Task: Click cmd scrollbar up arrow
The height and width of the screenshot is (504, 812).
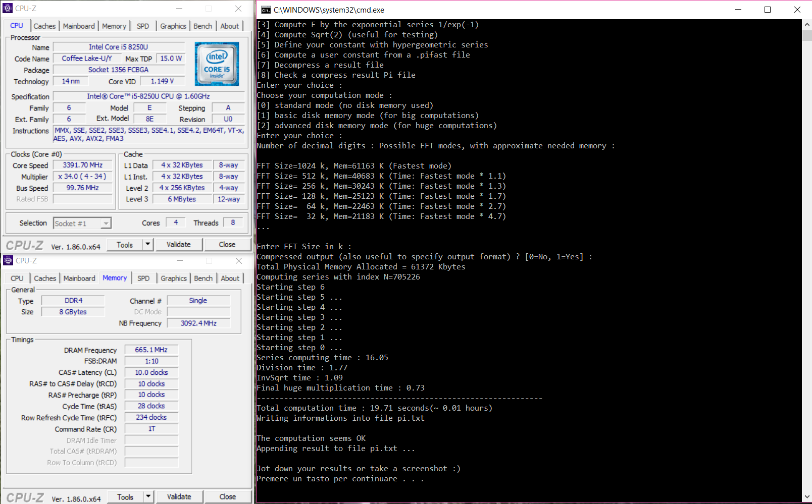Action: [x=807, y=24]
